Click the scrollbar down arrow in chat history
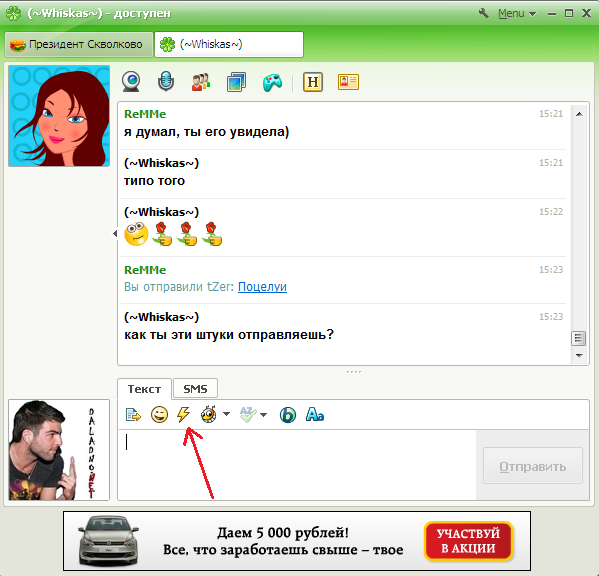Screen dimensions: 599x576 [579, 356]
